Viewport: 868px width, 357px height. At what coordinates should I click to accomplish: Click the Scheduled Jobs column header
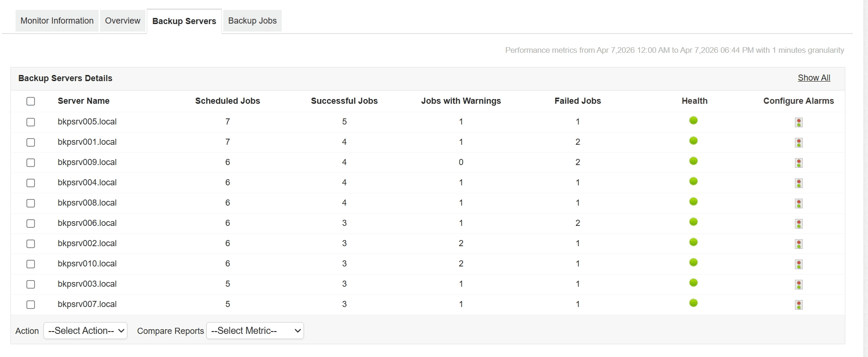(x=228, y=101)
